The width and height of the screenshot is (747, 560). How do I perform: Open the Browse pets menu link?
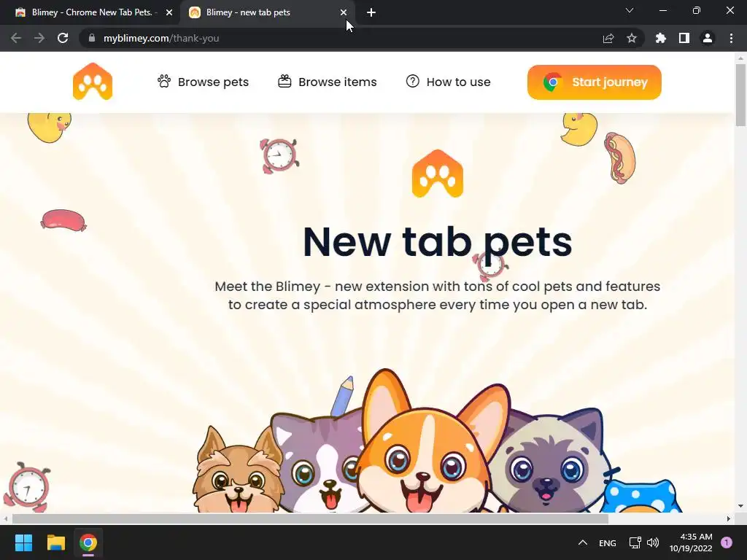tap(203, 82)
